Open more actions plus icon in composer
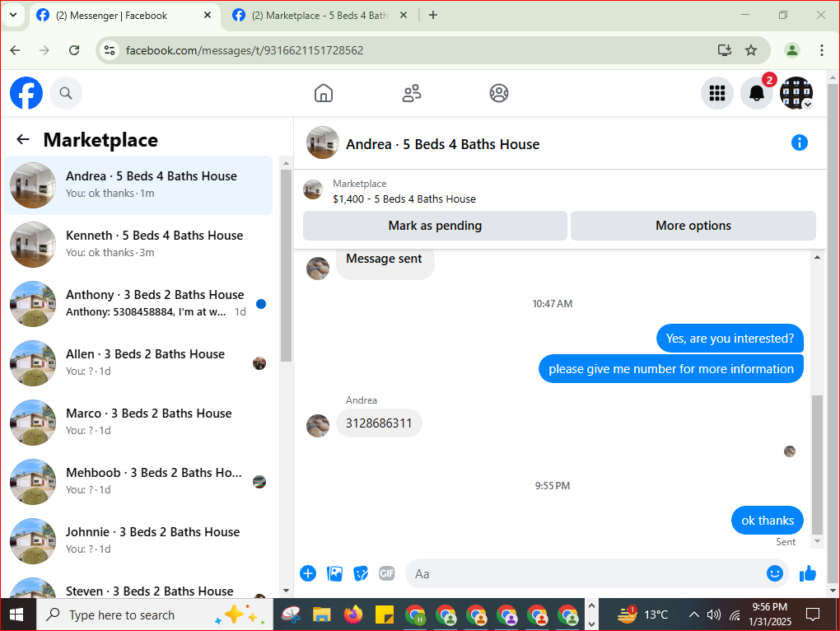840x631 pixels. point(308,573)
